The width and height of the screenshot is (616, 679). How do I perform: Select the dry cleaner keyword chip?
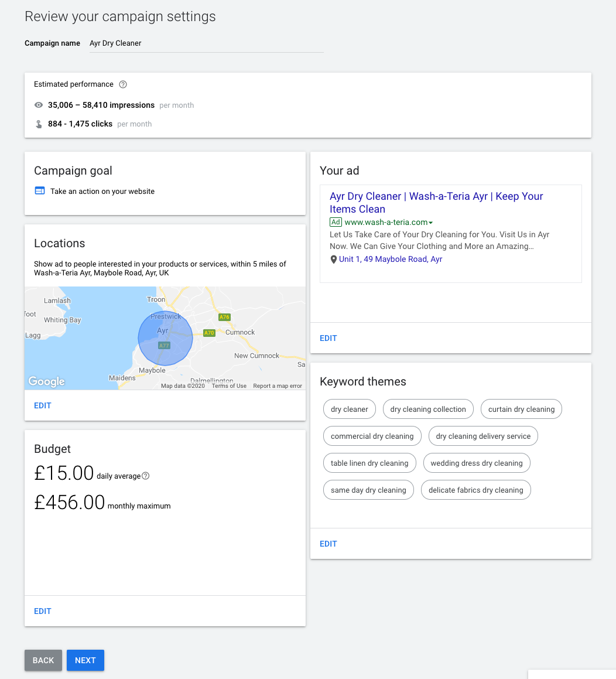(x=350, y=410)
